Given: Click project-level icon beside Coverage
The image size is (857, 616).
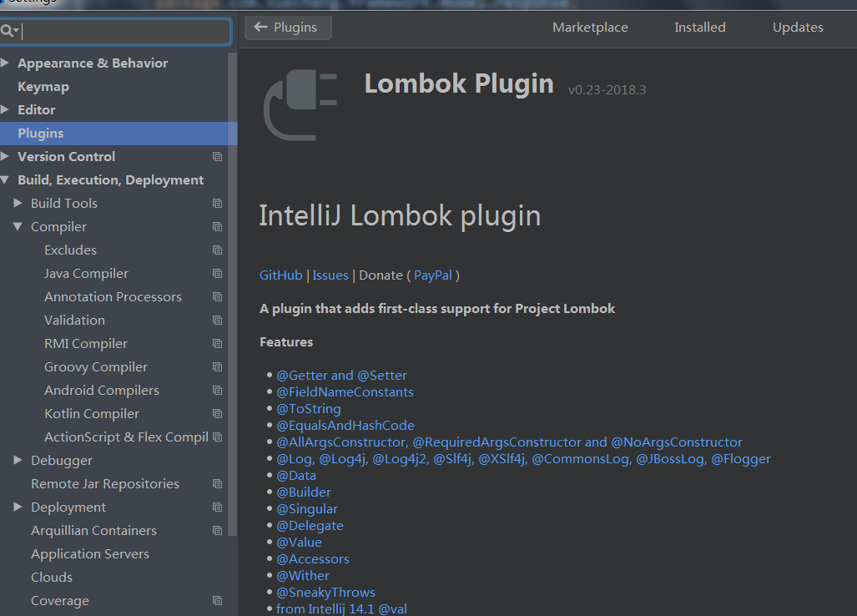Looking at the screenshot, I should tap(218, 601).
